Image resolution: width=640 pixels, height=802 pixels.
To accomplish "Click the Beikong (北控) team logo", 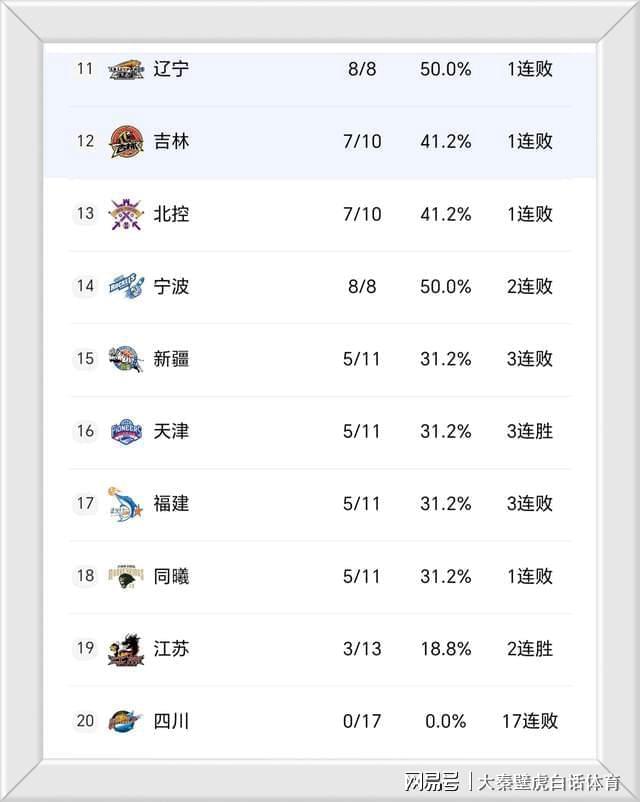I will pos(126,214).
